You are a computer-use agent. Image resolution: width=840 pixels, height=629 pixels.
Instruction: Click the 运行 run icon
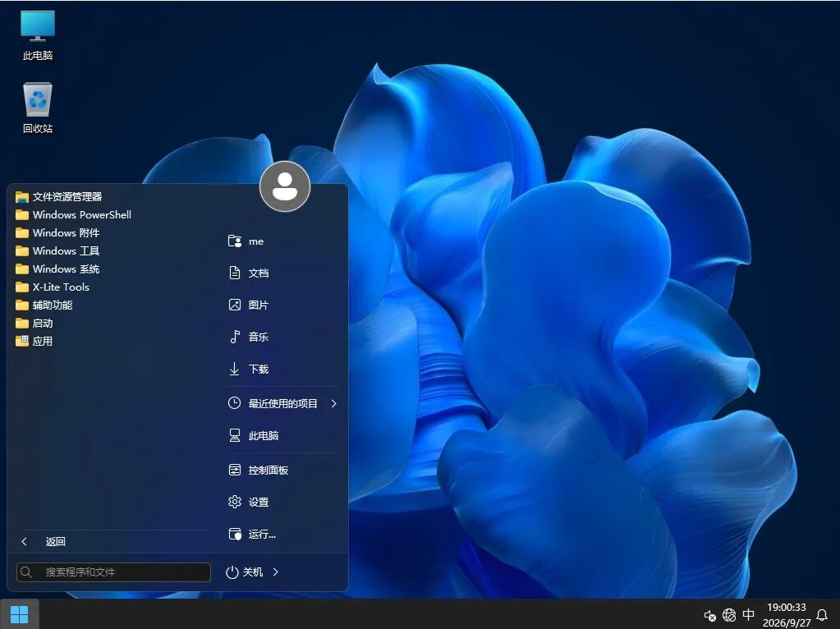point(235,534)
